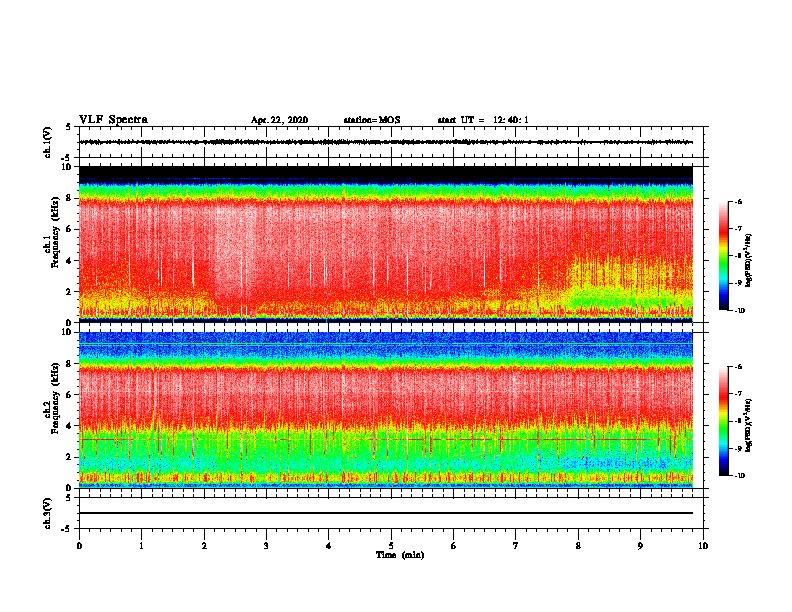This screenshot has width=792, height=612.
Task: Click the ch.1 voltage waveform trace
Action: click(x=386, y=142)
